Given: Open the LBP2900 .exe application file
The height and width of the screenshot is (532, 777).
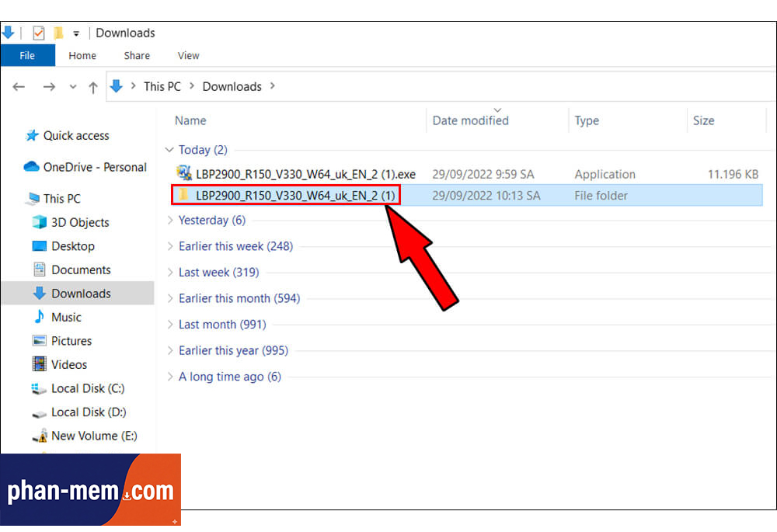Looking at the screenshot, I should pyautogui.click(x=305, y=174).
